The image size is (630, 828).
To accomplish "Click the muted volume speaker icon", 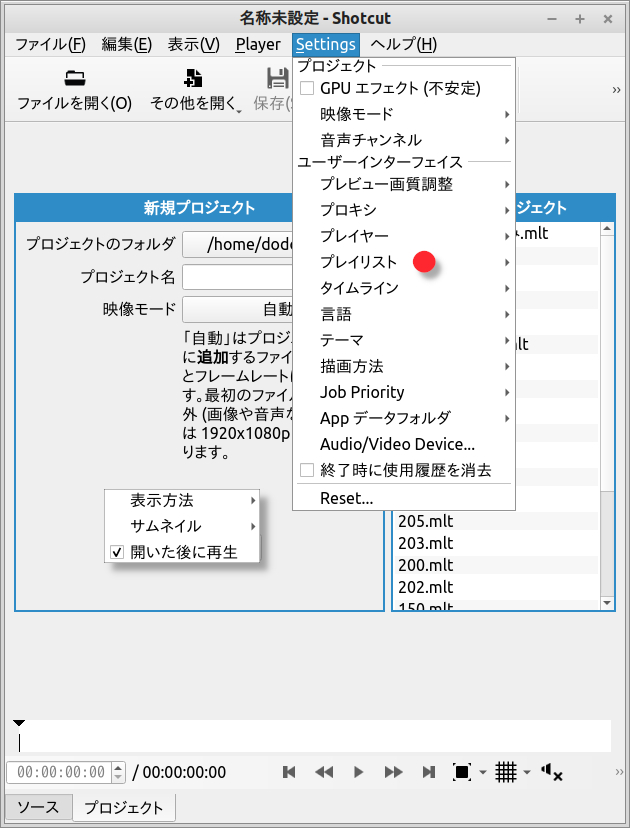I will click(x=551, y=772).
